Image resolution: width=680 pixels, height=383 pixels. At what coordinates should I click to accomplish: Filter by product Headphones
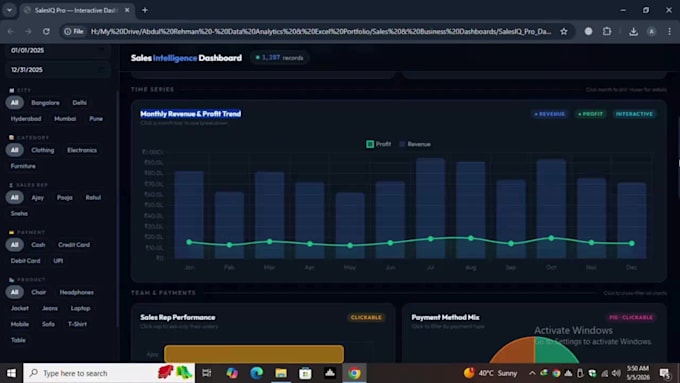tap(76, 292)
